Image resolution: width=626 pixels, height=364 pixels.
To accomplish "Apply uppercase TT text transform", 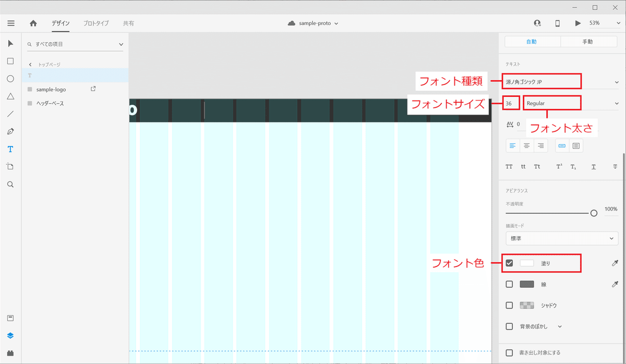I will pos(509,167).
